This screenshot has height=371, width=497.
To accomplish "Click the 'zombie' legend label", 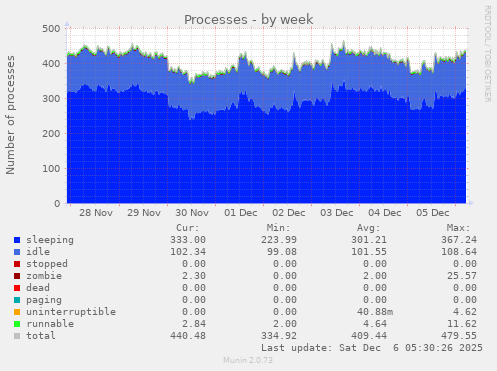I will [44, 276].
